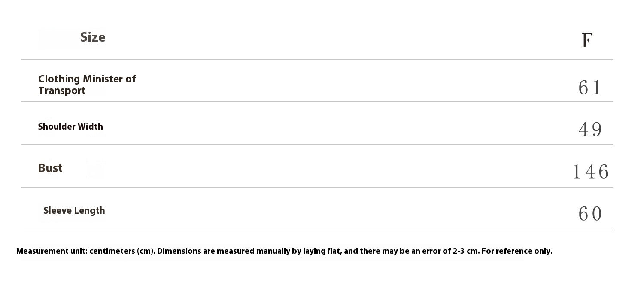Select the shoulder width value 49
This screenshot has height=294, width=644.
click(x=590, y=130)
